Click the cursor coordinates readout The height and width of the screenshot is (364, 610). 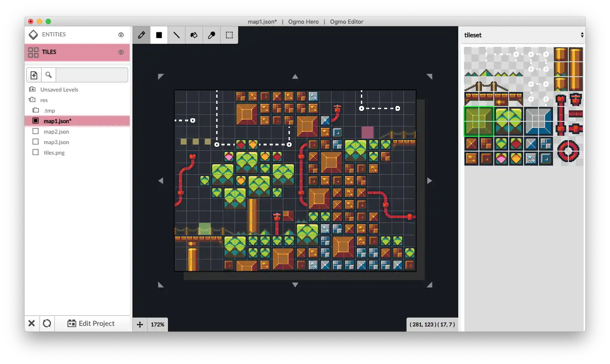coord(432,325)
